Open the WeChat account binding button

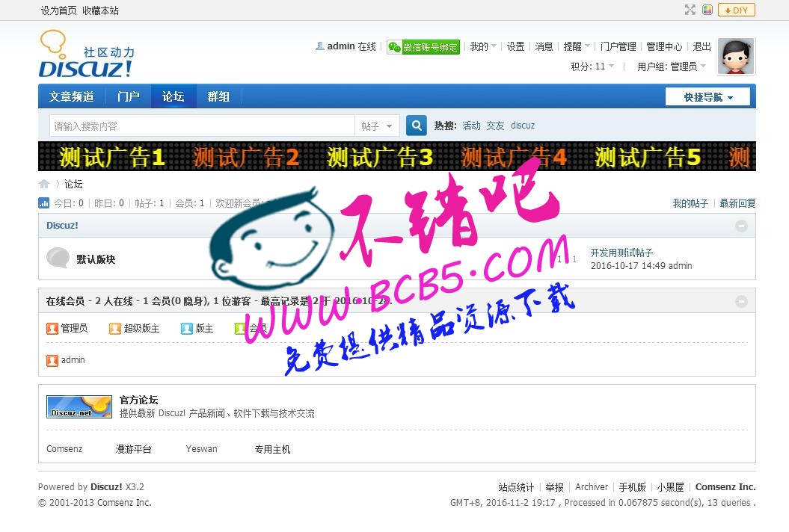click(x=423, y=47)
